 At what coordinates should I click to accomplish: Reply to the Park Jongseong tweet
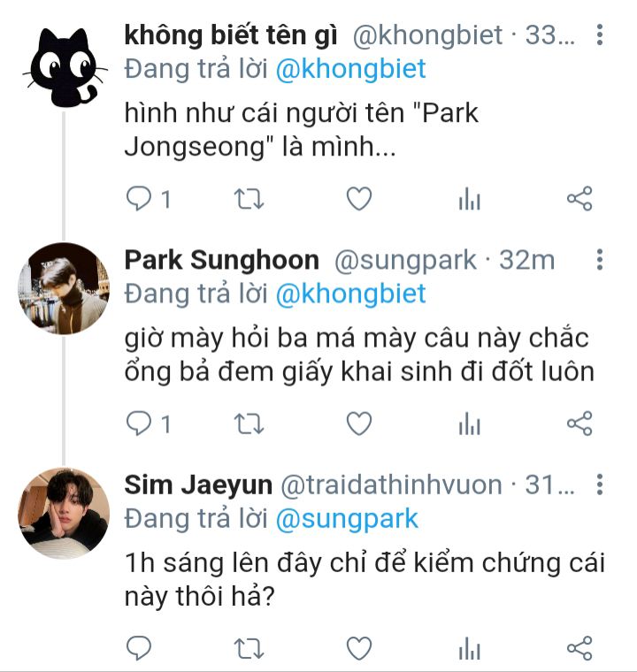coord(140,200)
